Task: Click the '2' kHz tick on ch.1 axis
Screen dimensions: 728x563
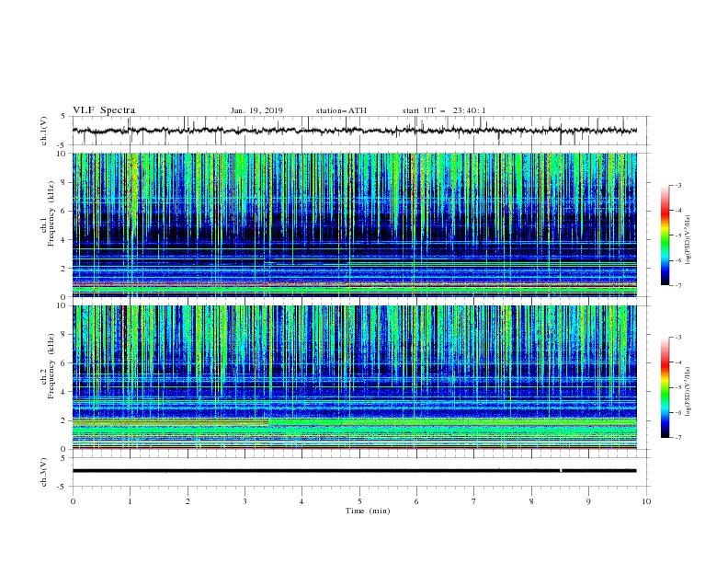Action: pos(64,269)
